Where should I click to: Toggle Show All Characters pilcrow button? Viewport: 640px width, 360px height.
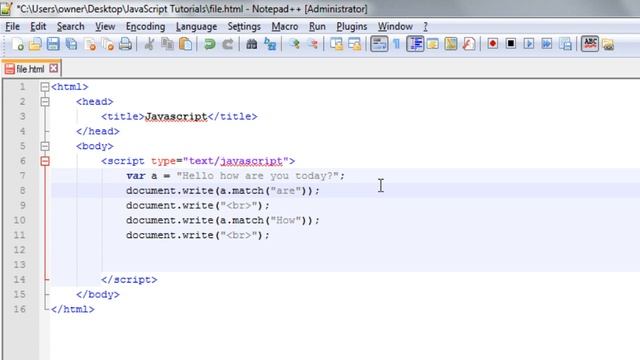click(x=397, y=44)
